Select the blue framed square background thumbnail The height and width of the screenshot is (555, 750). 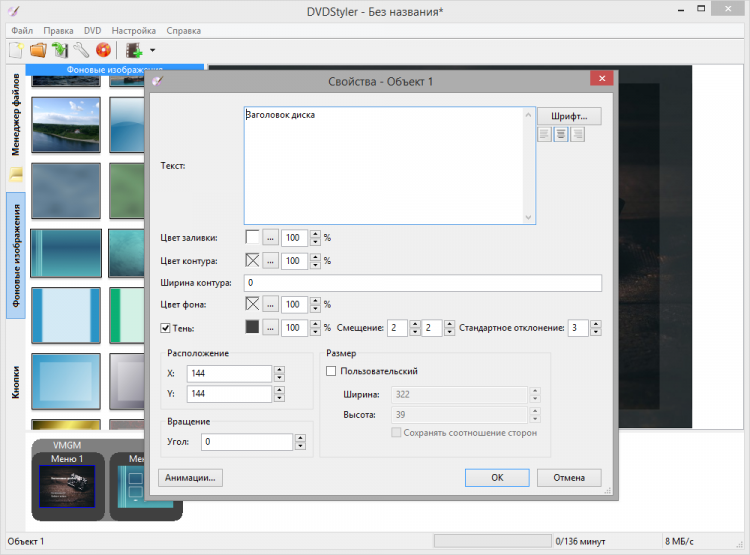coord(66,381)
